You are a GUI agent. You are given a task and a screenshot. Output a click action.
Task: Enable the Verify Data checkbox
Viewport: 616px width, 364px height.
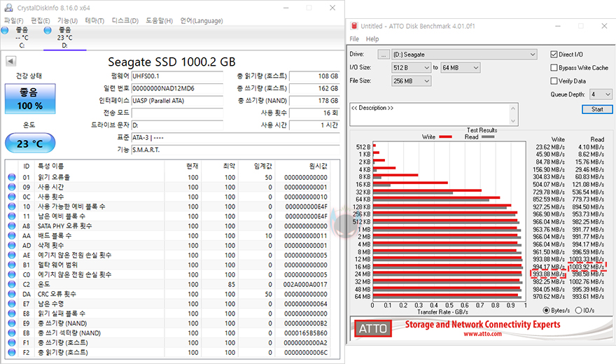tap(554, 81)
